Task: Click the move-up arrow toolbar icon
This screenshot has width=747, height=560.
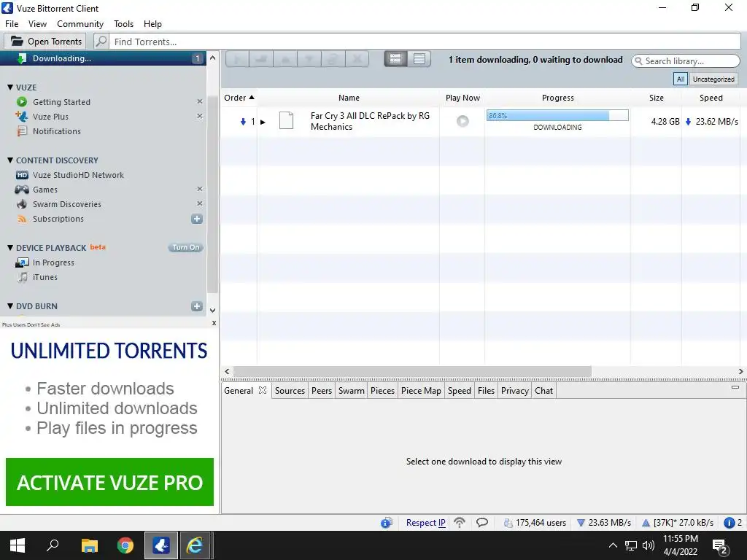Action: click(285, 59)
